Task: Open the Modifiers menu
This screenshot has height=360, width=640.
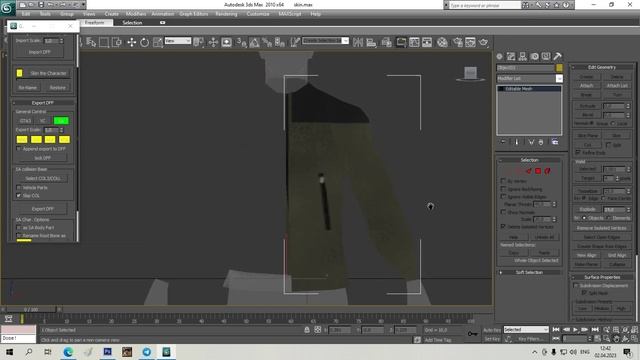Action: (136, 14)
